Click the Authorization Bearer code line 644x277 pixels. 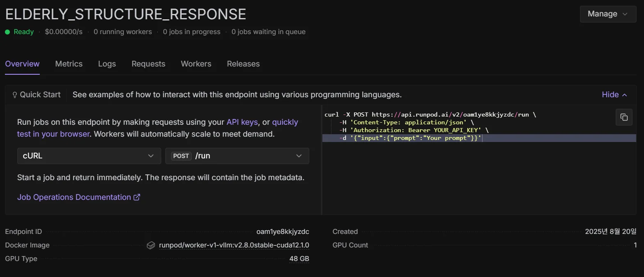(x=414, y=130)
